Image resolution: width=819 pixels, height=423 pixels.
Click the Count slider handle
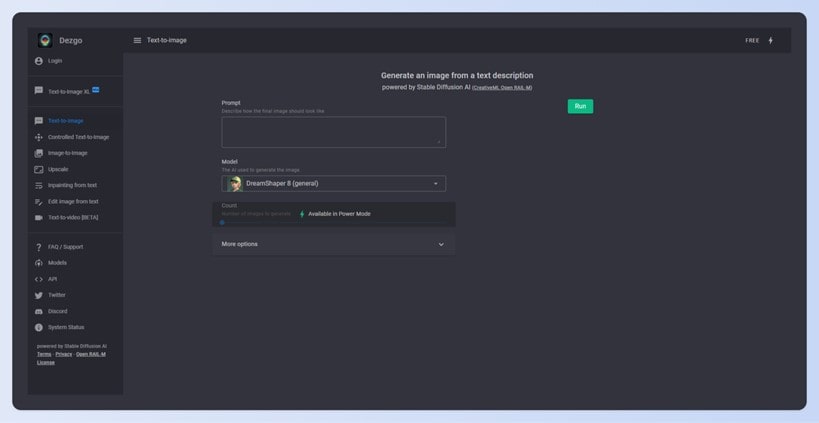(x=222, y=222)
